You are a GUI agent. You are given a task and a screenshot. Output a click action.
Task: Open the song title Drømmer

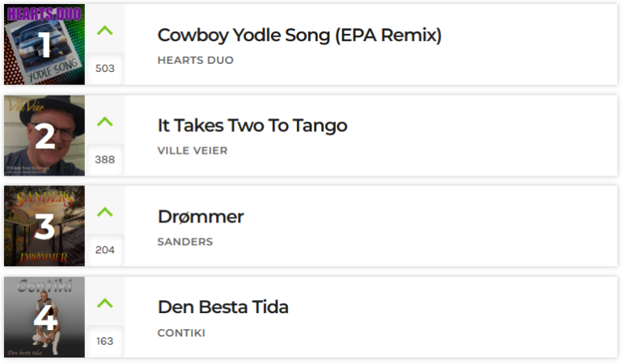[201, 217]
